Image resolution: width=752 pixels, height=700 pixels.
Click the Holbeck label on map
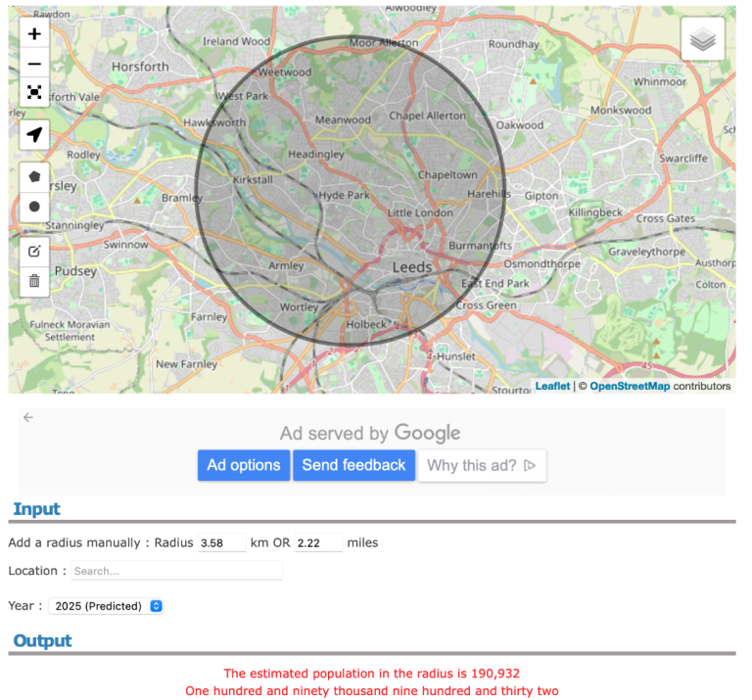click(x=366, y=325)
